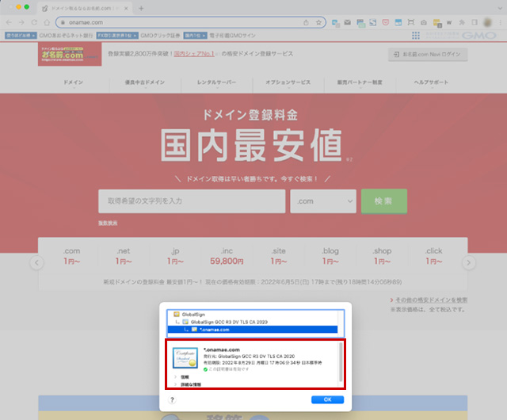
Task: Click OK in the certificate dialog
Action: (x=327, y=399)
